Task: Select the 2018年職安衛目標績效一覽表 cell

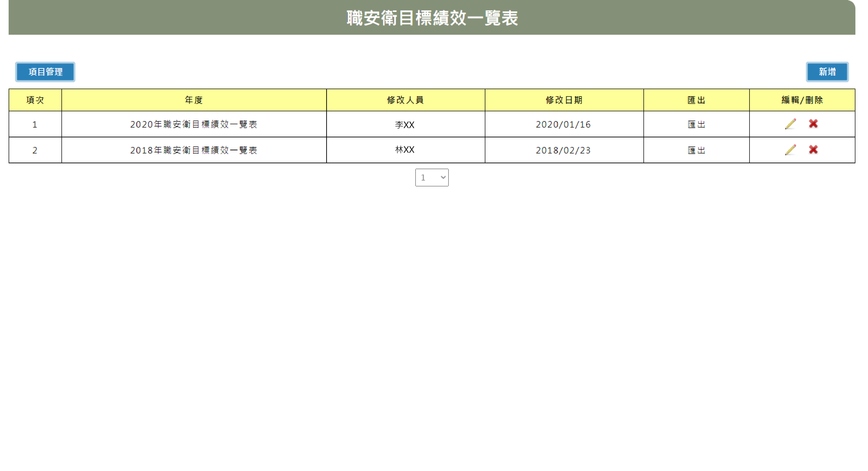Action: coord(194,150)
